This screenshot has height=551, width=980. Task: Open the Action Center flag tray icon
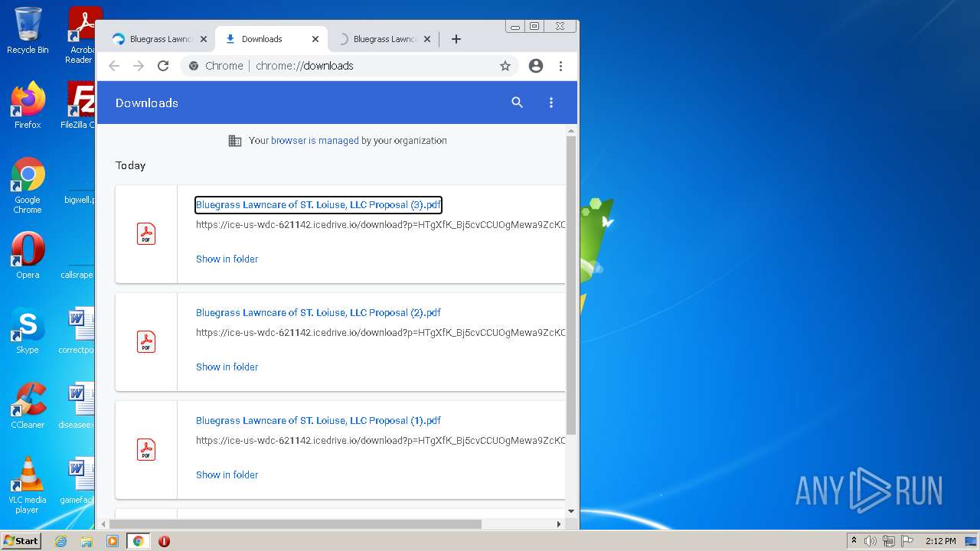pyautogui.click(x=906, y=541)
